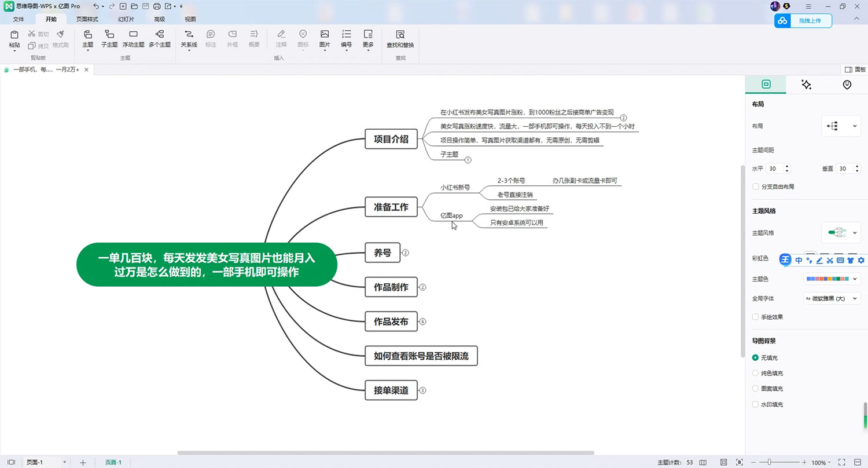Image resolution: width=868 pixels, height=468 pixels.
Task: Switch to the AI sparkle panel tab
Action: click(x=806, y=85)
